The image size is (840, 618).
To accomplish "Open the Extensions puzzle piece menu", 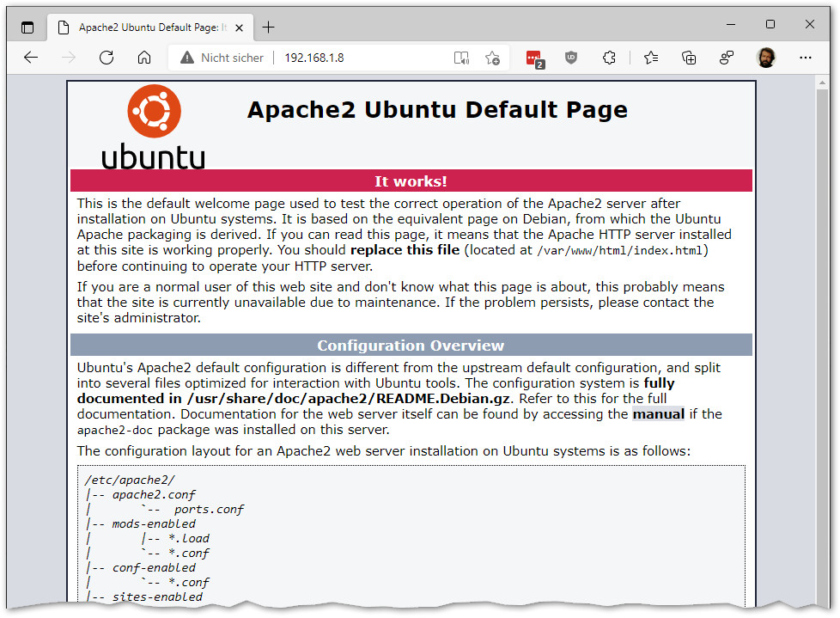I will 609,58.
